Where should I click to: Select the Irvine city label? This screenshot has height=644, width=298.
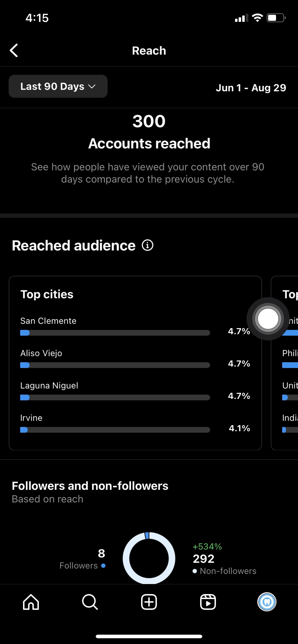[31, 418]
